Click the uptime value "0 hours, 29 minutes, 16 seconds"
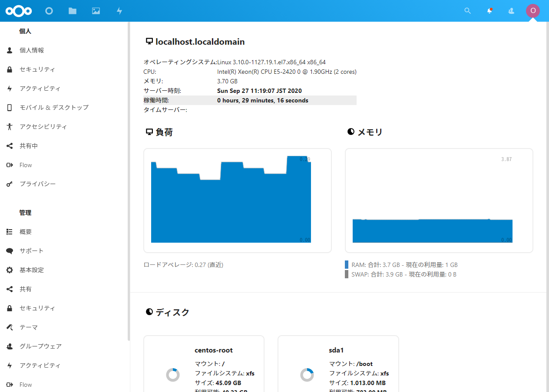This screenshot has width=549, height=392. pyautogui.click(x=263, y=100)
